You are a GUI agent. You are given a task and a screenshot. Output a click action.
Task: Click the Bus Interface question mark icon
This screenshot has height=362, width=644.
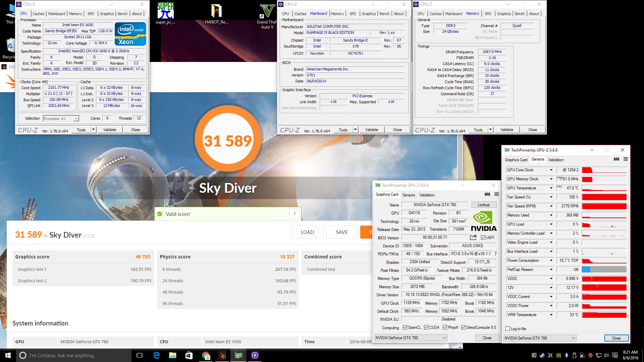click(x=495, y=254)
